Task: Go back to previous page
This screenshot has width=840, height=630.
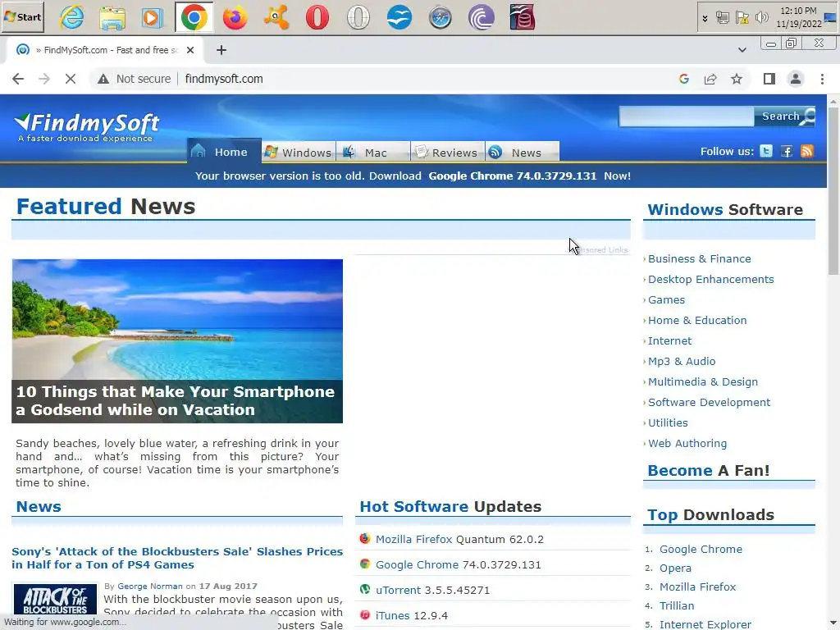Action: pyautogui.click(x=18, y=79)
